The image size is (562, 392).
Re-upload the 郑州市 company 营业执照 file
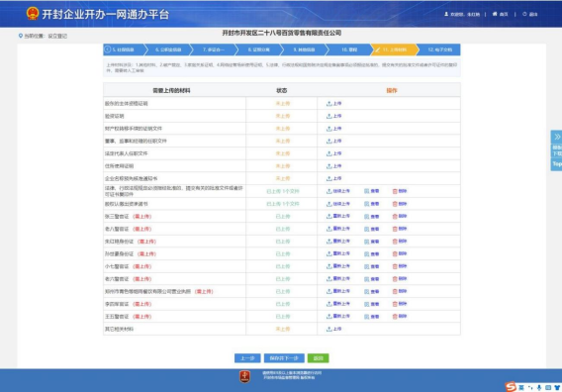338,291
